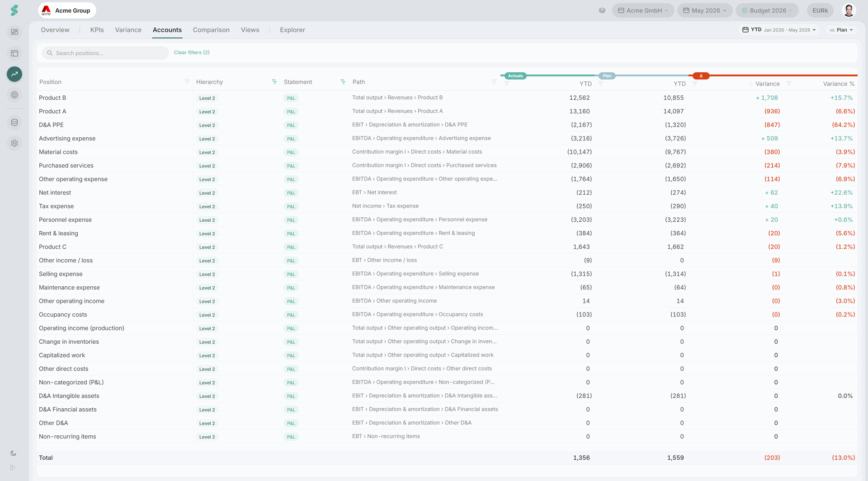
Task: Open the user profile avatar
Action: pos(849,10)
